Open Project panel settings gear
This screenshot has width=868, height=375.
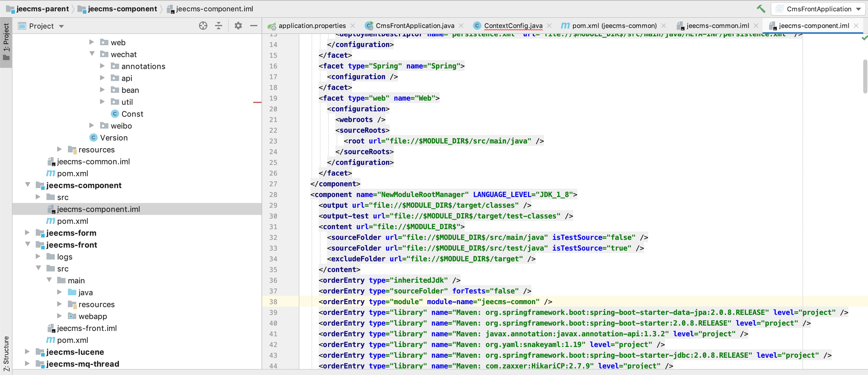coord(238,26)
